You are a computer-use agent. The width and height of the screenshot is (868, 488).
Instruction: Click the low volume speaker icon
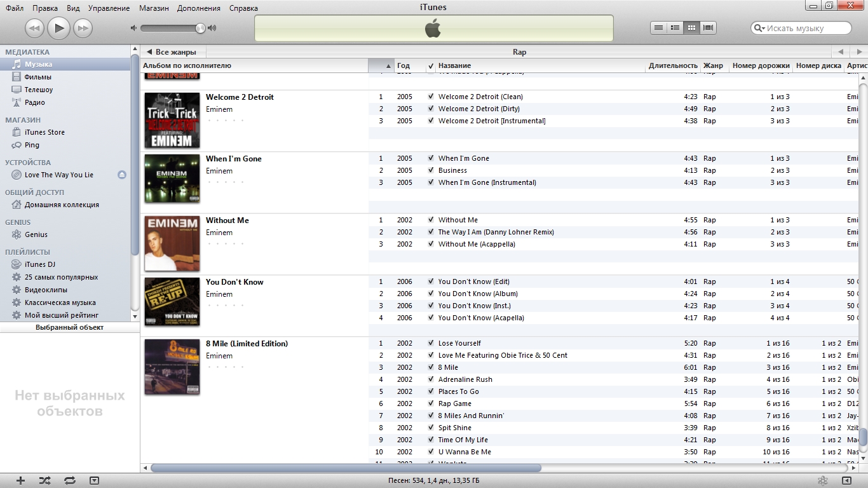pos(133,28)
